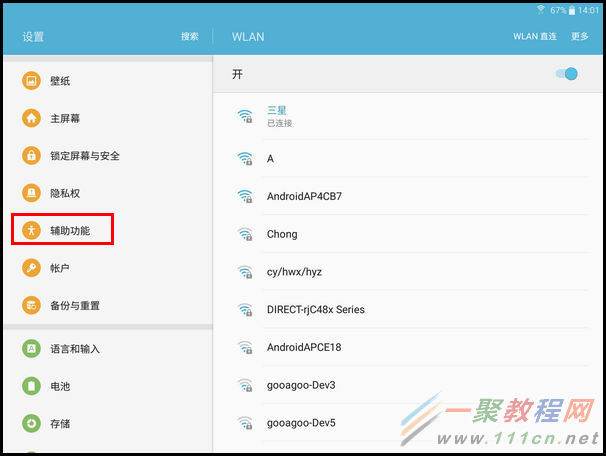Tap Wi-Fi icon next to AndroidAPCE18

245,347
